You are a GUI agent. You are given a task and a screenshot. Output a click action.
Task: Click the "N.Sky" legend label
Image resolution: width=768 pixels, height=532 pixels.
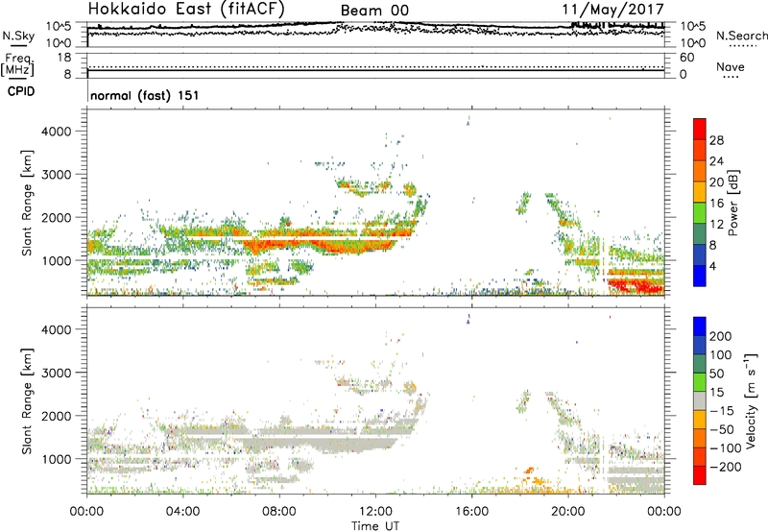(x=18, y=36)
